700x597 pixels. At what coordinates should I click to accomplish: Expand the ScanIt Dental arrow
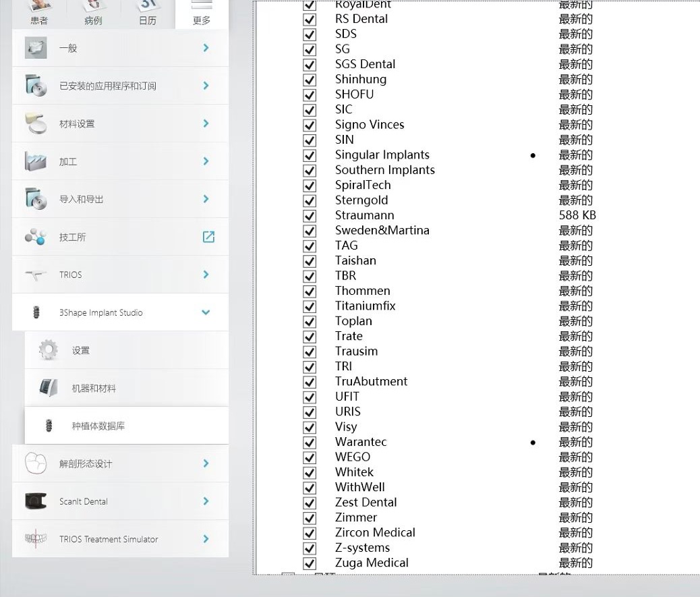(x=206, y=501)
